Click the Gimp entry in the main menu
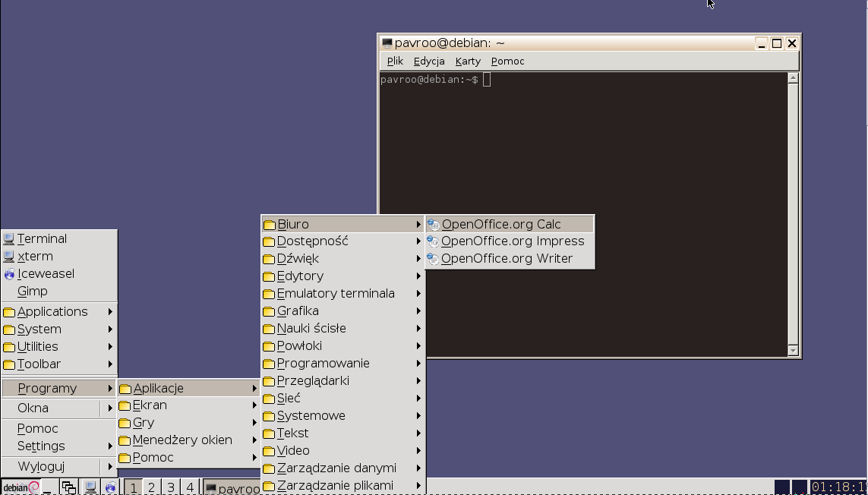The image size is (868, 495). tap(33, 292)
